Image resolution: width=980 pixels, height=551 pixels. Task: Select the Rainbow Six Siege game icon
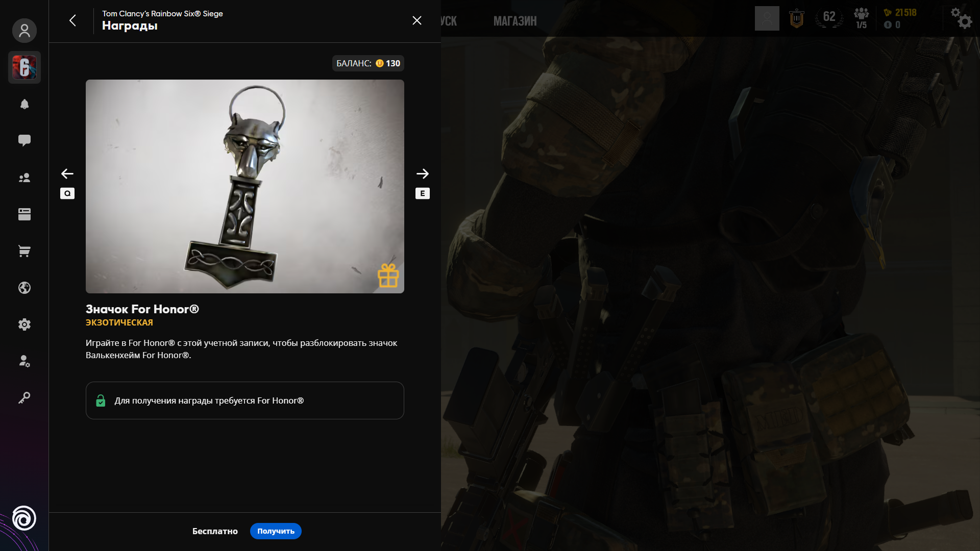[x=24, y=67]
